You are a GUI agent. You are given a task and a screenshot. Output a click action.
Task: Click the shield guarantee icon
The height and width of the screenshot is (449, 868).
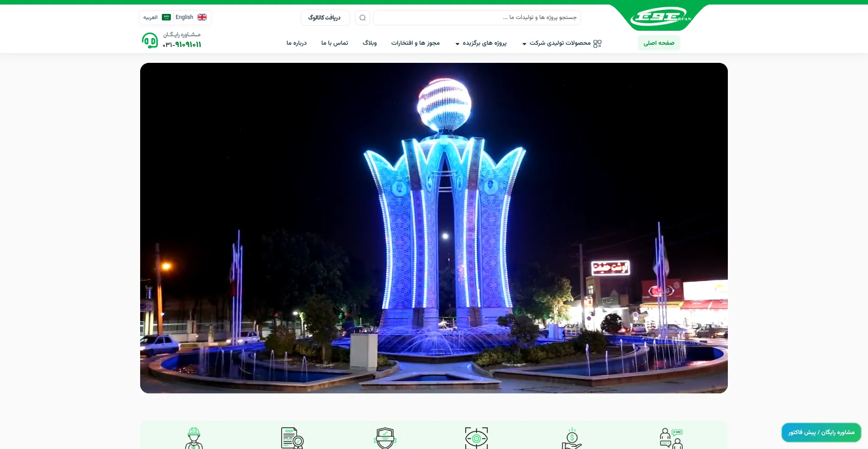tap(385, 438)
